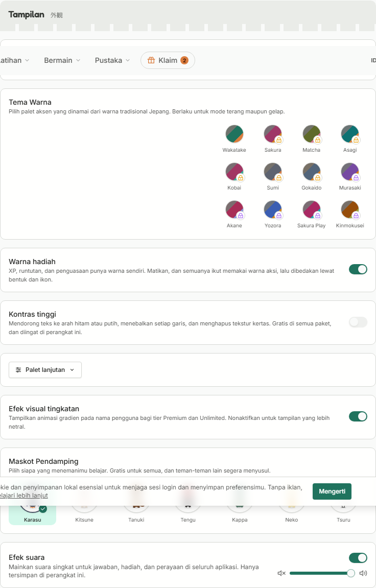Click the lock icon on Sakura theme
Viewport: 376px width, 588px height.
(278, 140)
